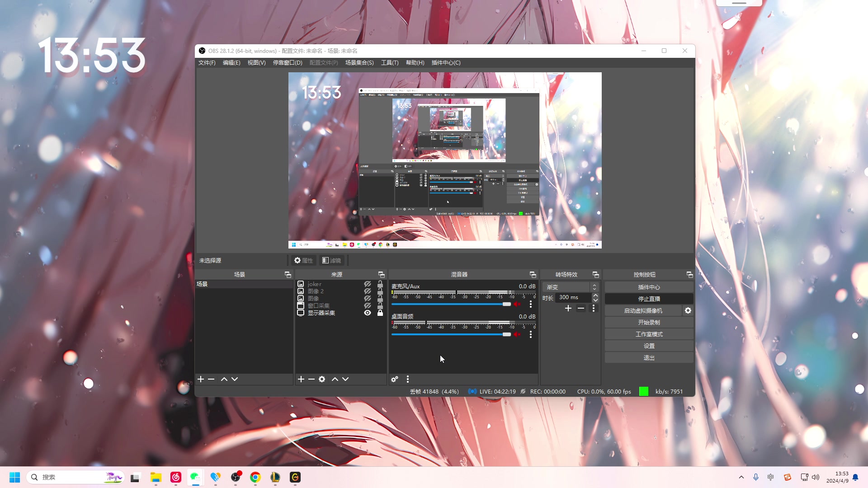The height and width of the screenshot is (488, 868).
Task: Move source down with the down arrow in 来源 panel
Action: tap(345, 379)
